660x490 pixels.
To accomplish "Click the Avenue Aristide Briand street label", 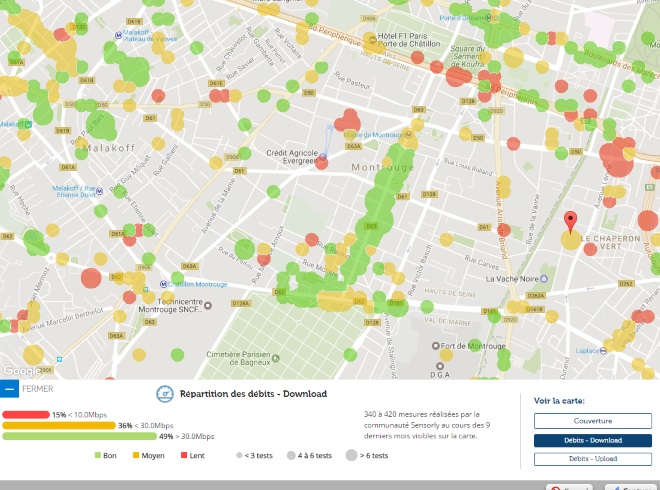I will pos(501,219).
